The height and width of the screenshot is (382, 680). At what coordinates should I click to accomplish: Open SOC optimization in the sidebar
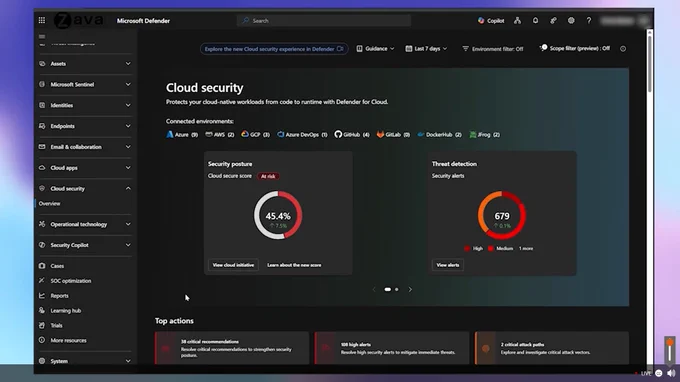click(x=71, y=281)
